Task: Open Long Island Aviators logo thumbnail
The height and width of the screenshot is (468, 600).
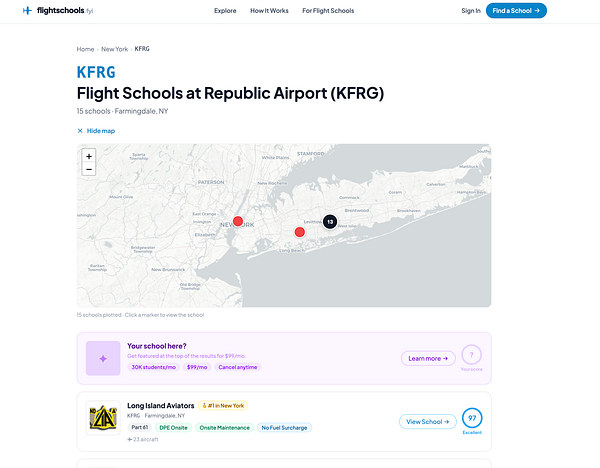Action: [x=103, y=418]
